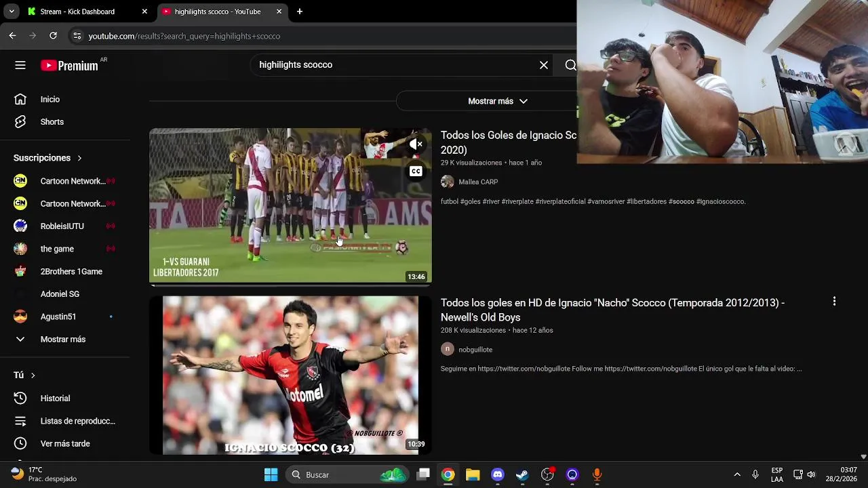Open the volume control in the tray
The image size is (868, 488).
811,474
